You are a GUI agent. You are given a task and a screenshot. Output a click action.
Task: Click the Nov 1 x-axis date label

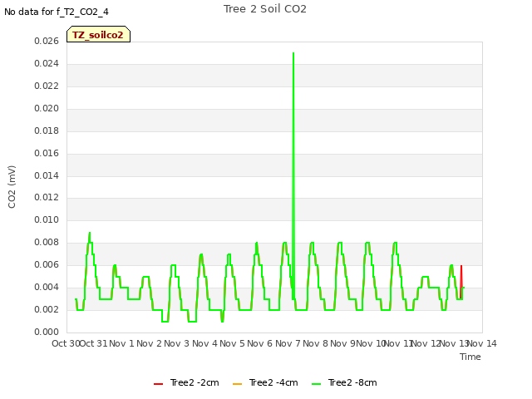121,343
